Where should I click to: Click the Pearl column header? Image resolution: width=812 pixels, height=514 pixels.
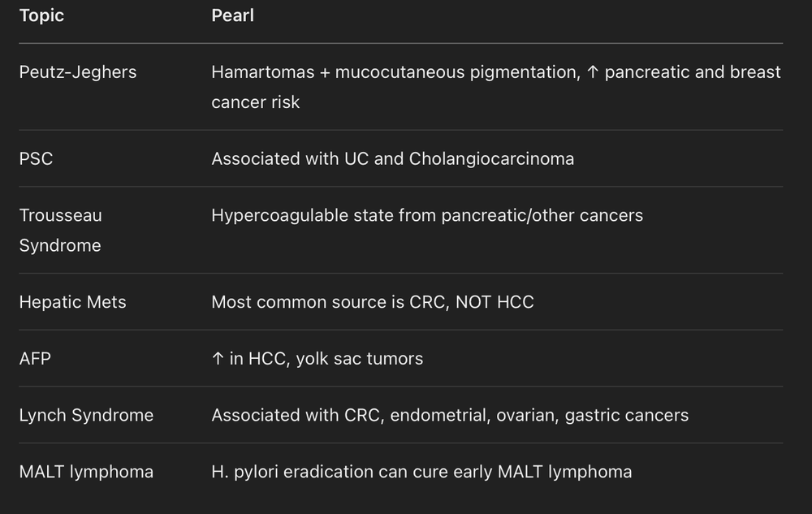pyautogui.click(x=232, y=16)
